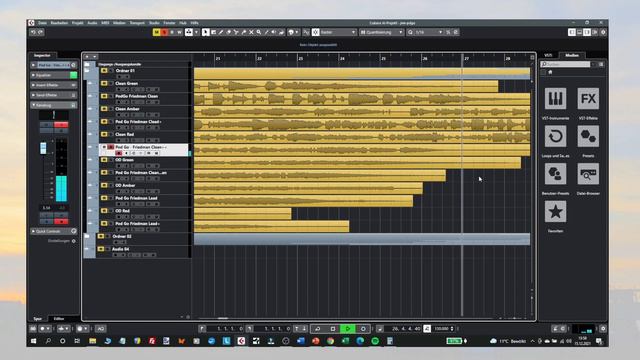The image size is (640, 360).
Task: Collapse the Ordner 01 folder track
Action: coord(87,71)
